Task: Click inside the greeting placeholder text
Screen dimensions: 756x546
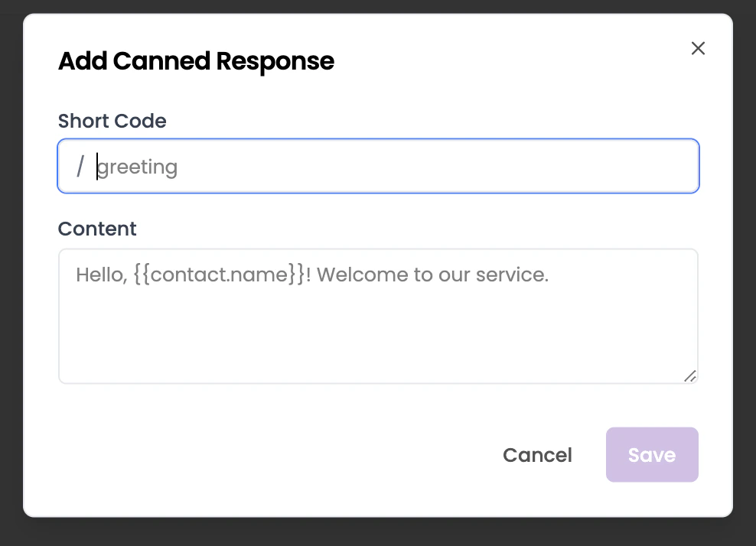Action: click(137, 166)
